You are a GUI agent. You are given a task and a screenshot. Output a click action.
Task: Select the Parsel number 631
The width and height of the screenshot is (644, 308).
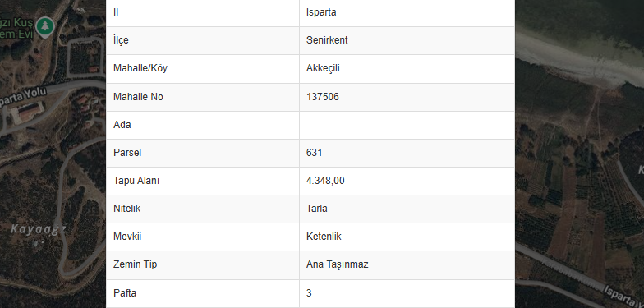[x=314, y=153]
